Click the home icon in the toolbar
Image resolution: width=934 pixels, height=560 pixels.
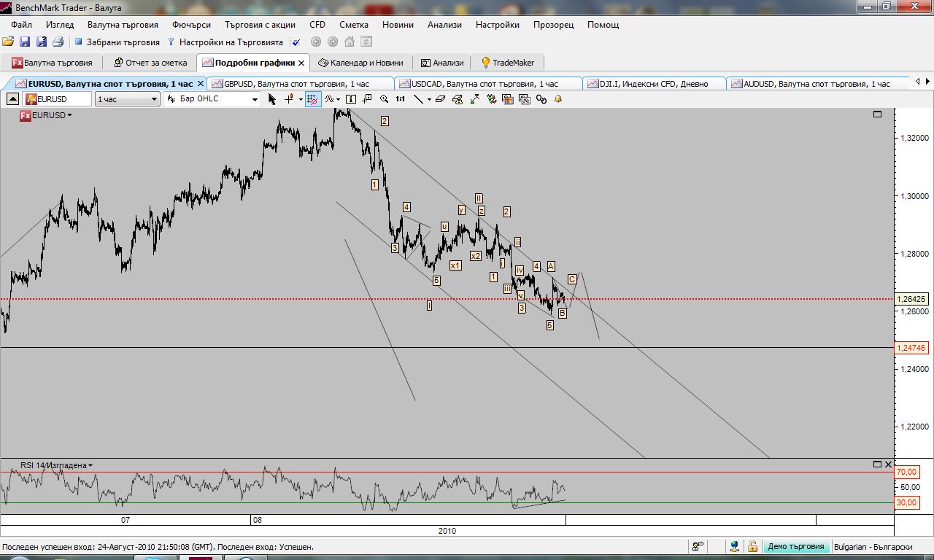tap(350, 42)
